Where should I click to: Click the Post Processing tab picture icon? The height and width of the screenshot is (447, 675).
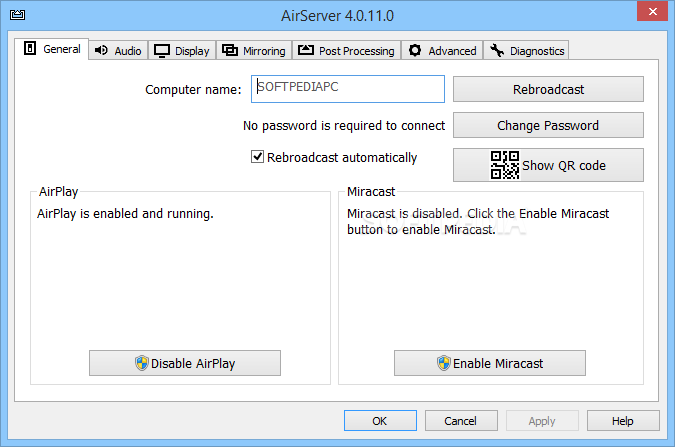(x=306, y=50)
